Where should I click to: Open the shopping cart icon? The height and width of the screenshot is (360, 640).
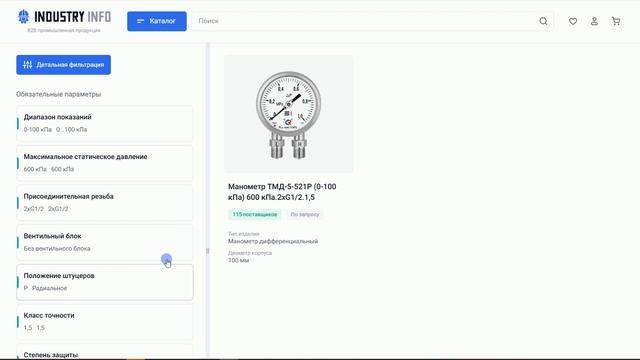tap(616, 21)
